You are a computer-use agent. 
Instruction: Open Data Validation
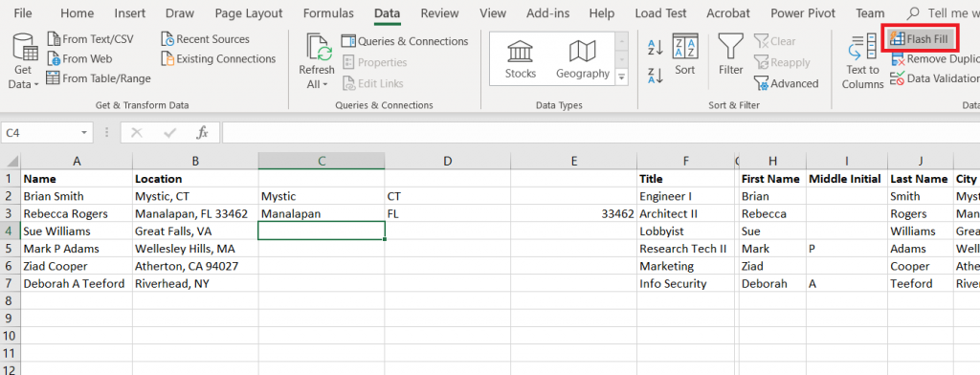coord(935,78)
